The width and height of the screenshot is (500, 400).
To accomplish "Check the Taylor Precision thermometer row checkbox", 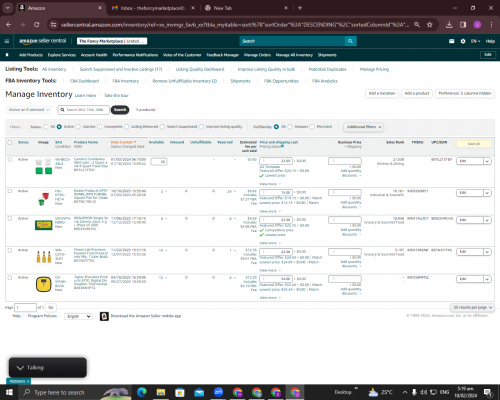I will [10, 278].
